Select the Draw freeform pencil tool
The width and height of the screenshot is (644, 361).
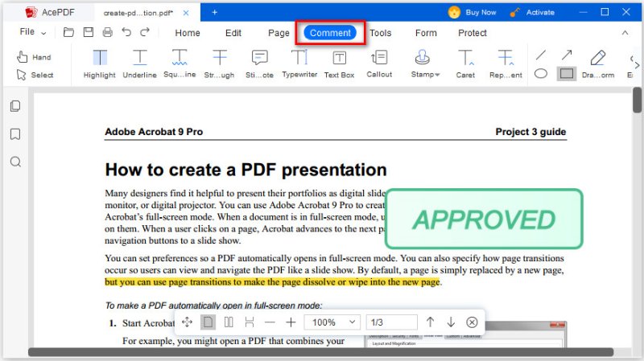point(598,64)
